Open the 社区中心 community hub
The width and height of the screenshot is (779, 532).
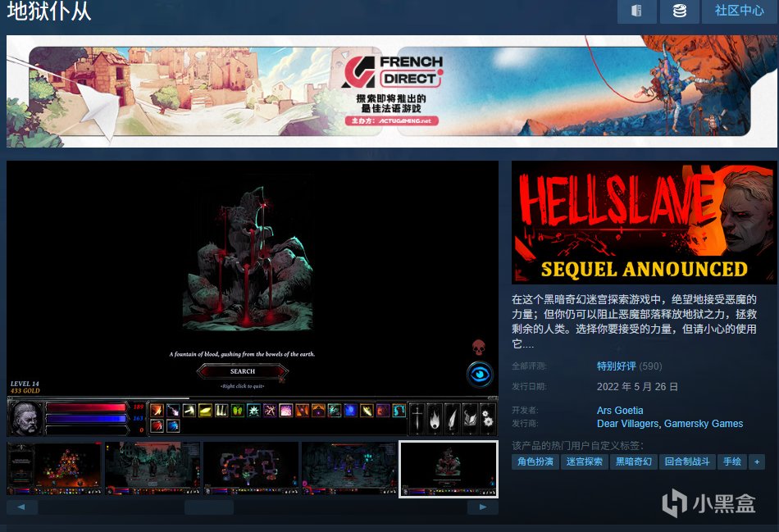(x=739, y=11)
